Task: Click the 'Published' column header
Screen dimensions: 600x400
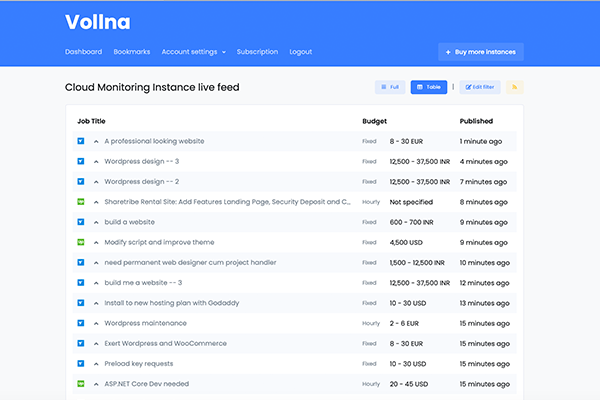Action: [x=476, y=121]
